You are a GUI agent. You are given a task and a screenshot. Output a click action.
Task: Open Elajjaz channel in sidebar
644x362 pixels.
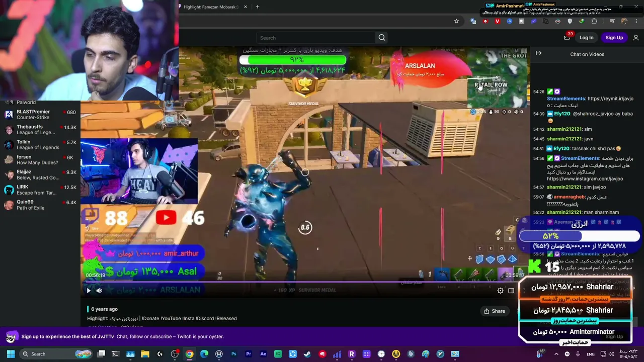pos(39,174)
